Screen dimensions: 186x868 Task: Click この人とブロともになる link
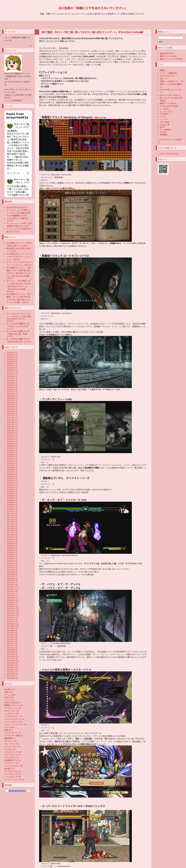coord(168,154)
